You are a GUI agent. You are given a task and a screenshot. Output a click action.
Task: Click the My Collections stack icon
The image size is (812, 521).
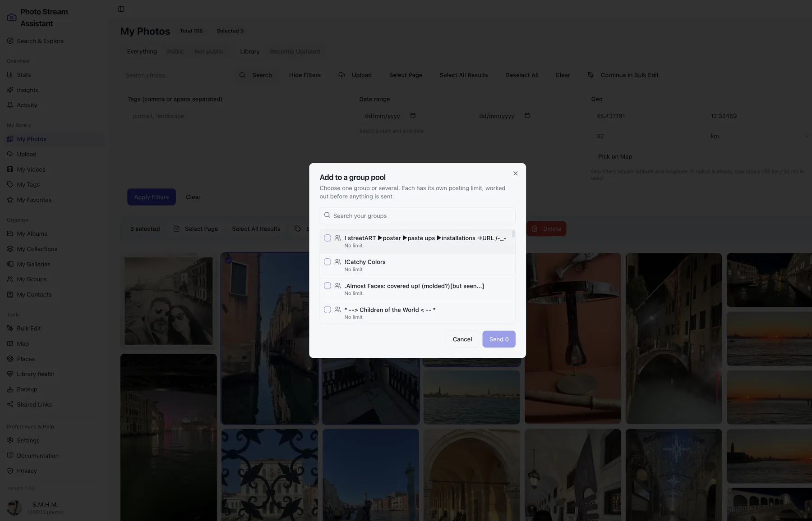[x=10, y=249]
